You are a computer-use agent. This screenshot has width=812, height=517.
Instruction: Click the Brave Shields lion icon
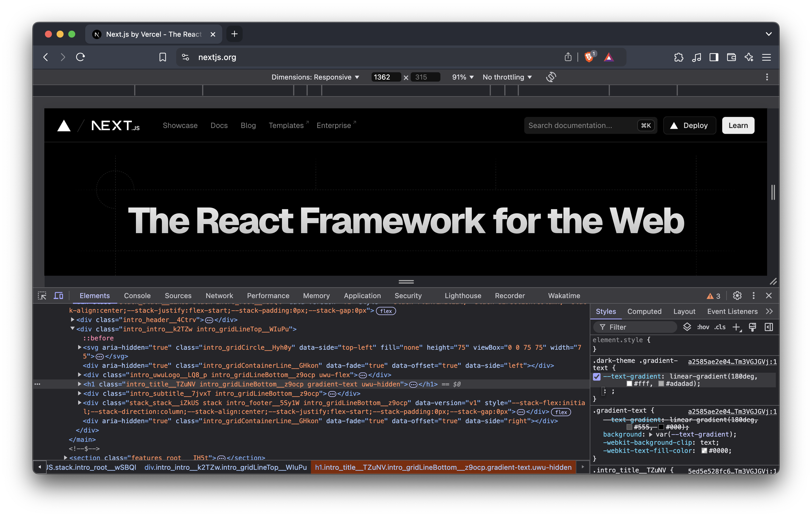coord(589,57)
